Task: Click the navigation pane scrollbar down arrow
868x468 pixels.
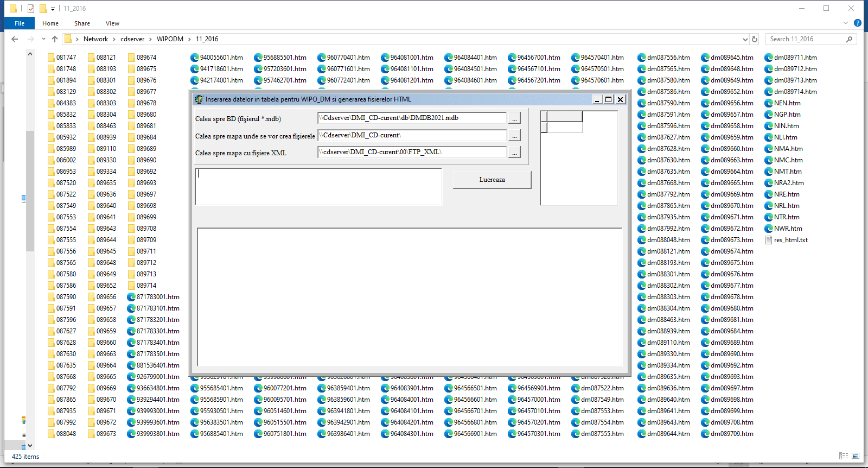Action: click(30, 445)
